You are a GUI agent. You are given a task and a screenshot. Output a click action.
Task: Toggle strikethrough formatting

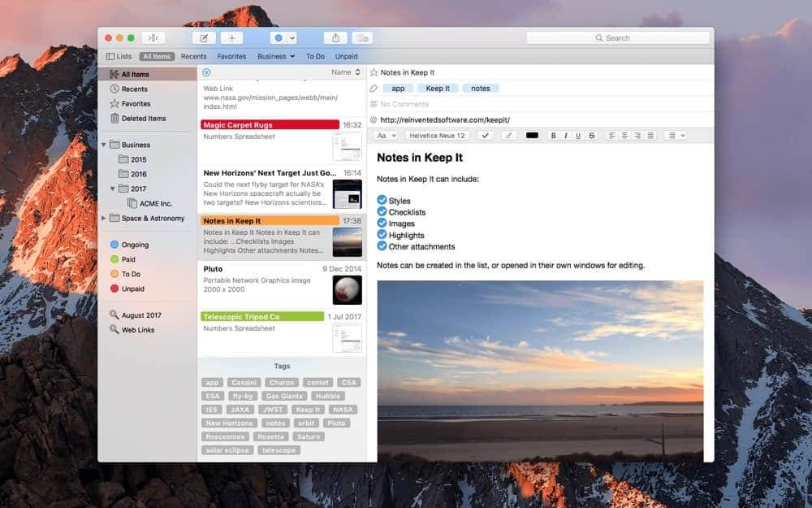(591, 135)
